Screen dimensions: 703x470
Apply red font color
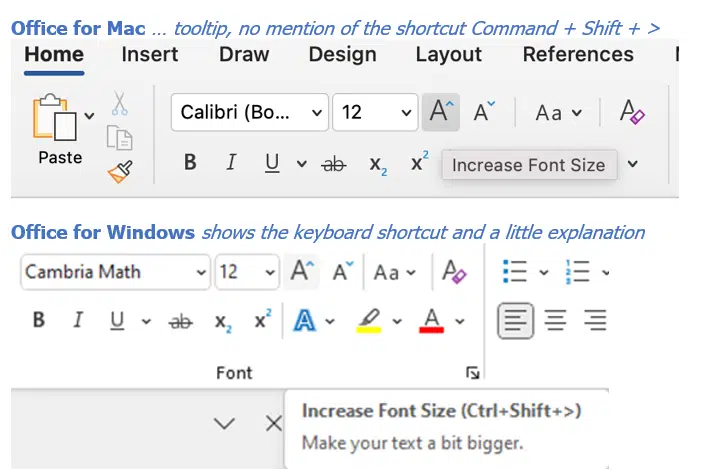coord(431,321)
